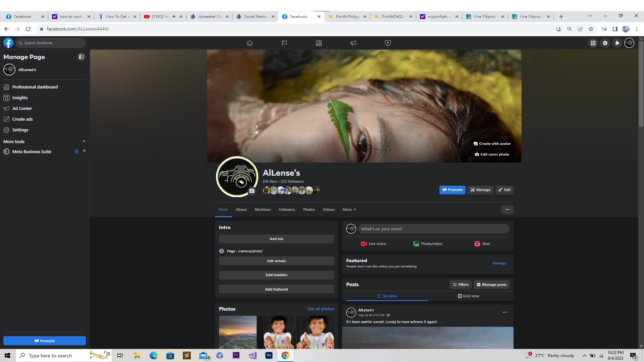Open the Facebook menu grid icon
The width and height of the screenshot is (644, 362).
pyautogui.click(x=593, y=43)
